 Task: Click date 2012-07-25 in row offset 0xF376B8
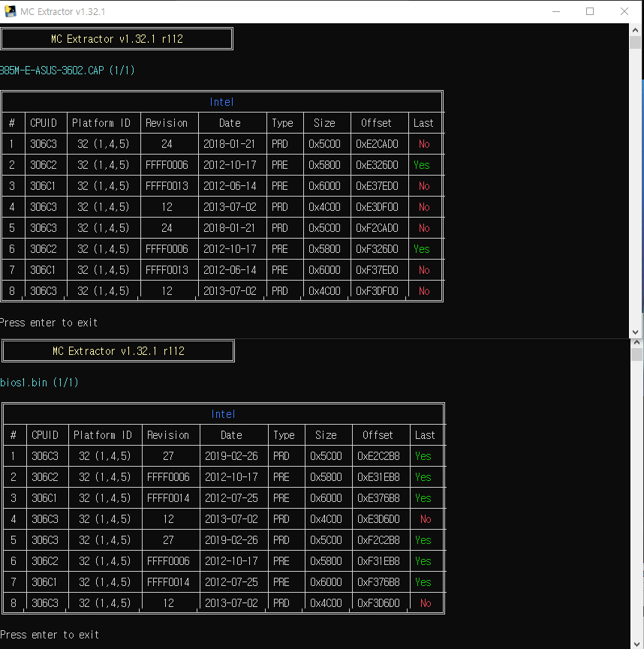(231, 582)
